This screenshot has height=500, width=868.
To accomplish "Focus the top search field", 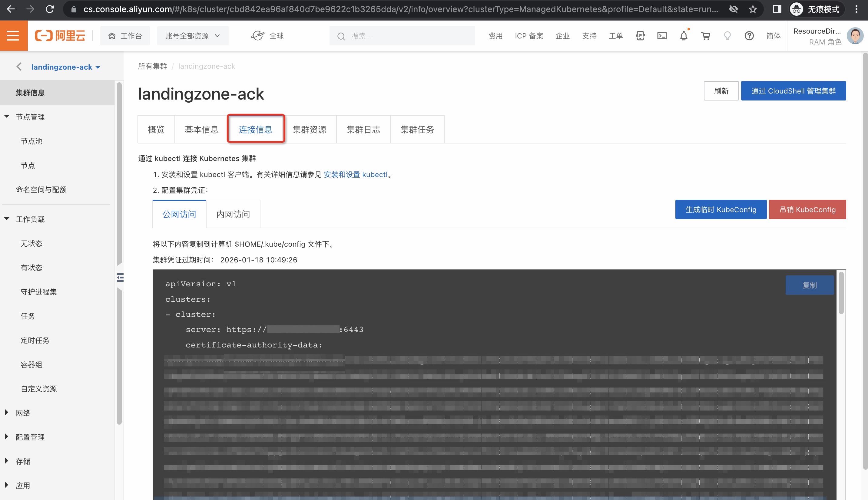I will pos(402,36).
